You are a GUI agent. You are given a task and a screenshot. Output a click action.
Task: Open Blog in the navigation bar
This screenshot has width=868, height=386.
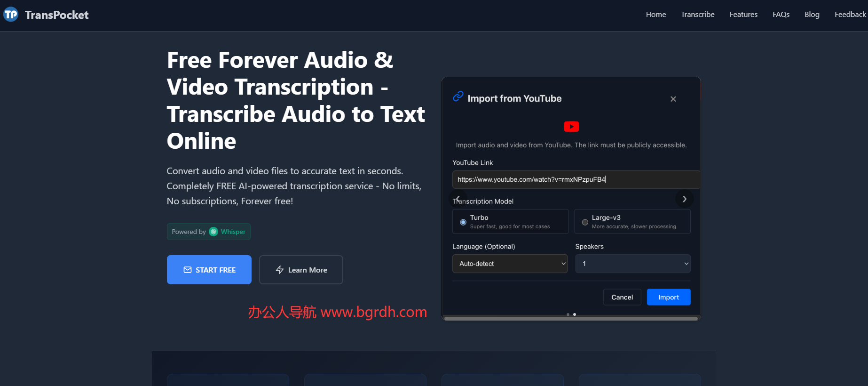pyautogui.click(x=812, y=15)
